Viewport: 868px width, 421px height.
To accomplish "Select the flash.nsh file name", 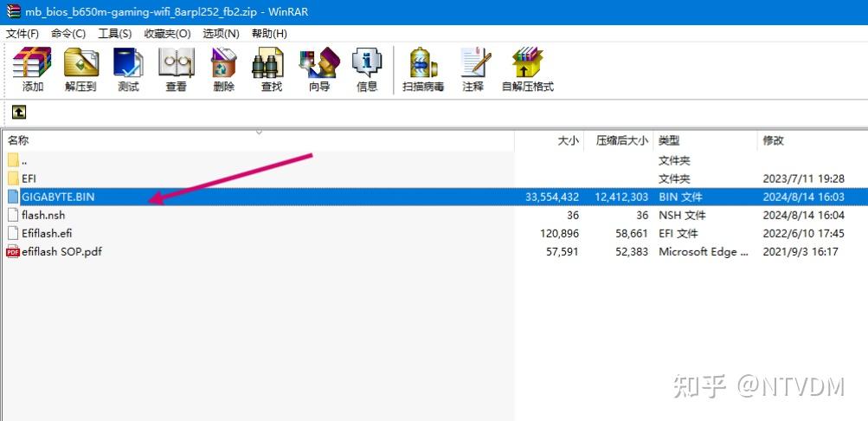I will 44,215.
